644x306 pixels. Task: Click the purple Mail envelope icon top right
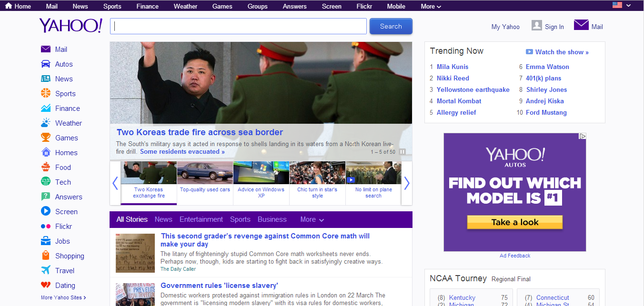click(581, 25)
